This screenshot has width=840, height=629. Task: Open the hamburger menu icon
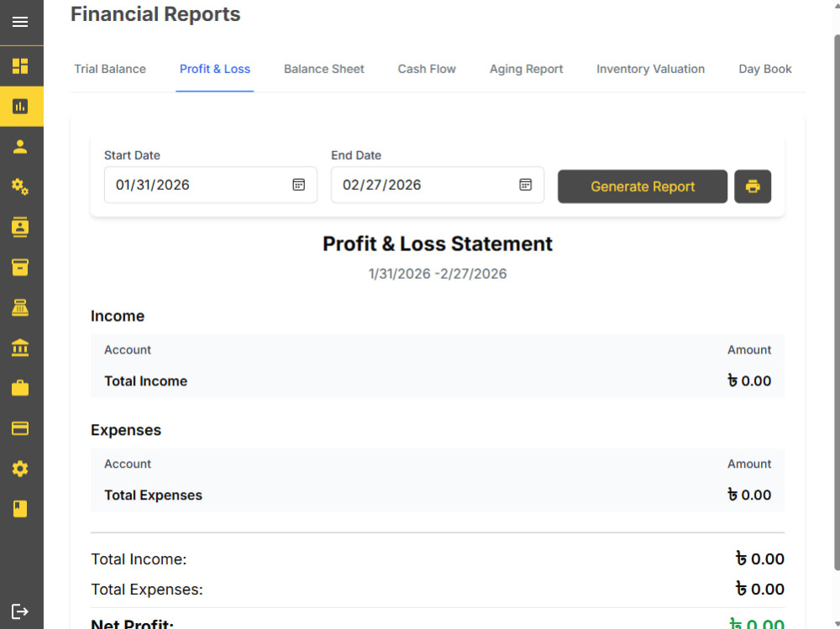pyautogui.click(x=20, y=22)
